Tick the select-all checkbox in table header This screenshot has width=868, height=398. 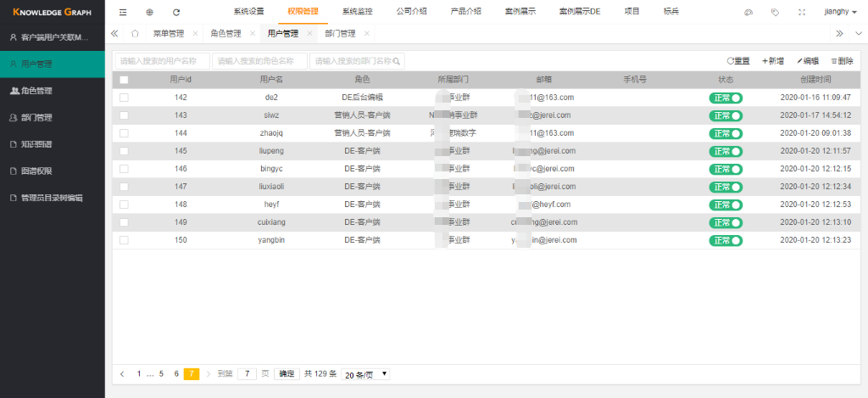(124, 80)
